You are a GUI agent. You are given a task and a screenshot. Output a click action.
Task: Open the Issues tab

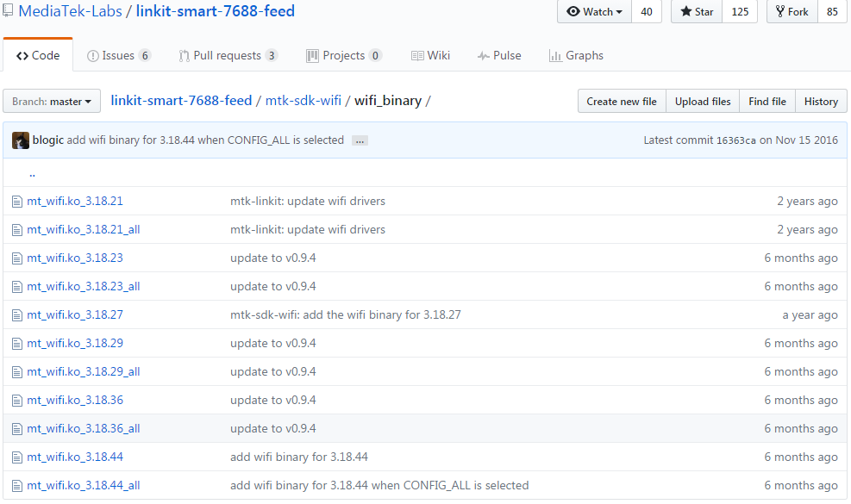(119, 55)
